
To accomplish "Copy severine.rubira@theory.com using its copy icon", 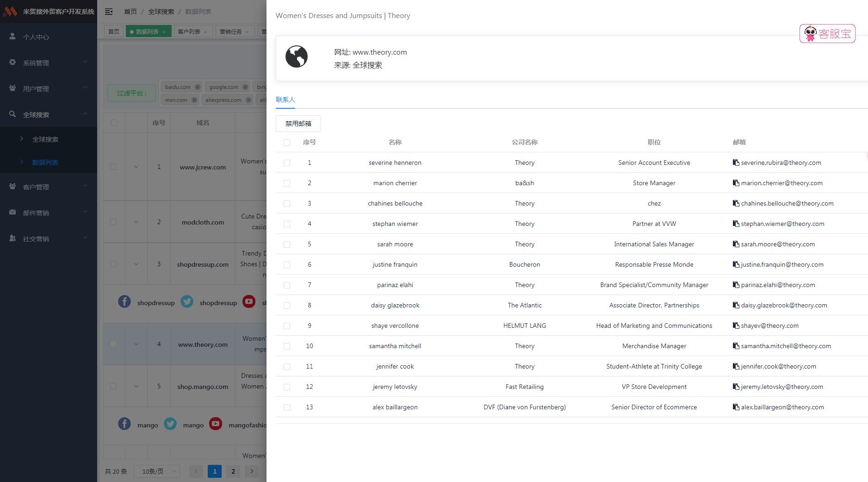I will 736,163.
